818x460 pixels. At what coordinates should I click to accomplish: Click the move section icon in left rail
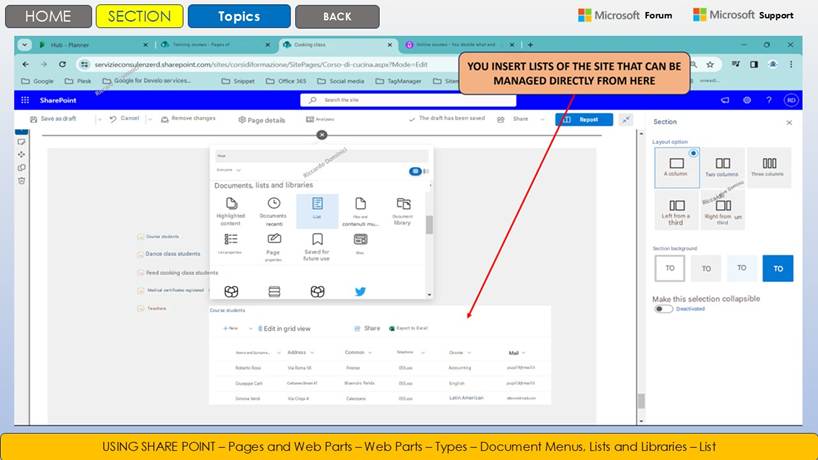(x=21, y=154)
